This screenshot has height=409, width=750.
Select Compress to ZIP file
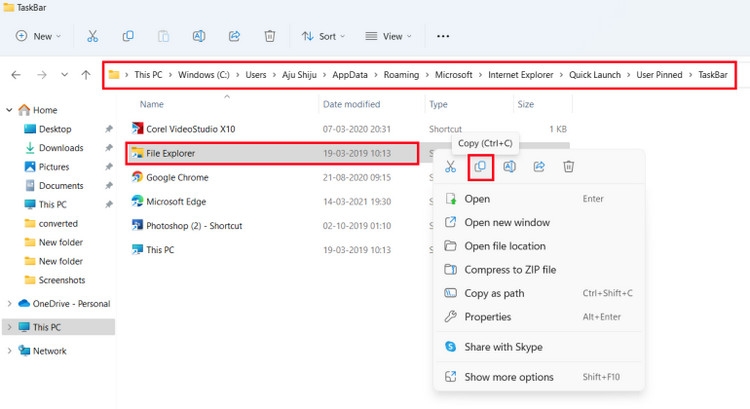tap(539, 270)
